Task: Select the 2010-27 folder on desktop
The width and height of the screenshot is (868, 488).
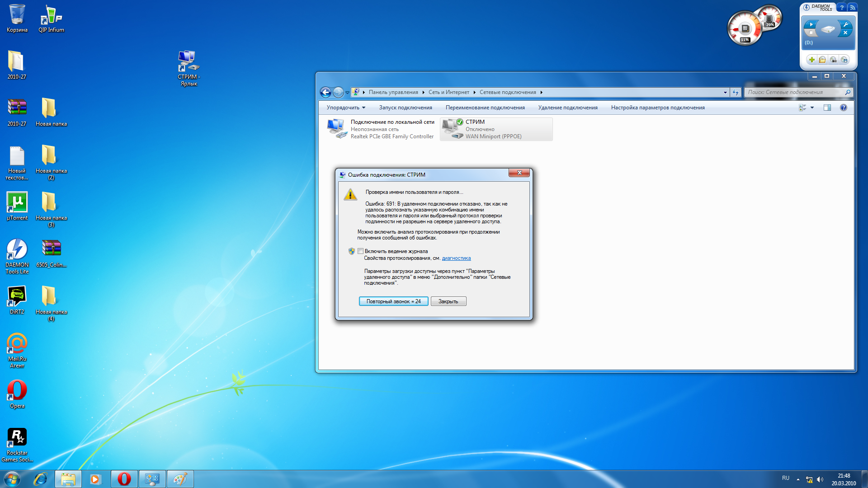Action: [x=17, y=65]
